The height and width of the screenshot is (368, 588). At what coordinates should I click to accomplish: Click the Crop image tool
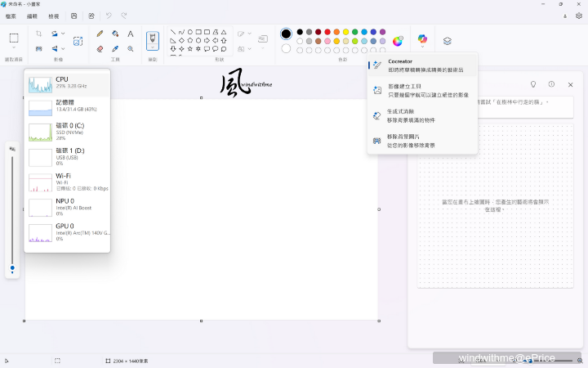(38, 34)
